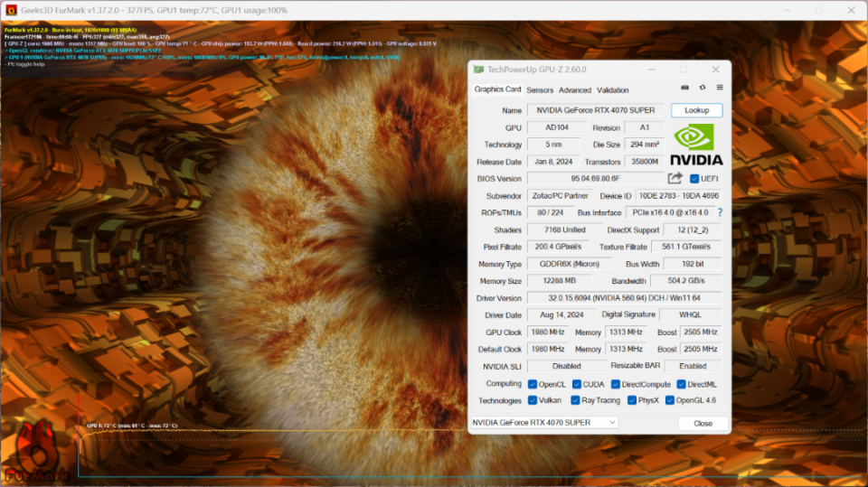Click the GPU-Z screenshot camera icon
Screen dimensions: 868x487
684,88
